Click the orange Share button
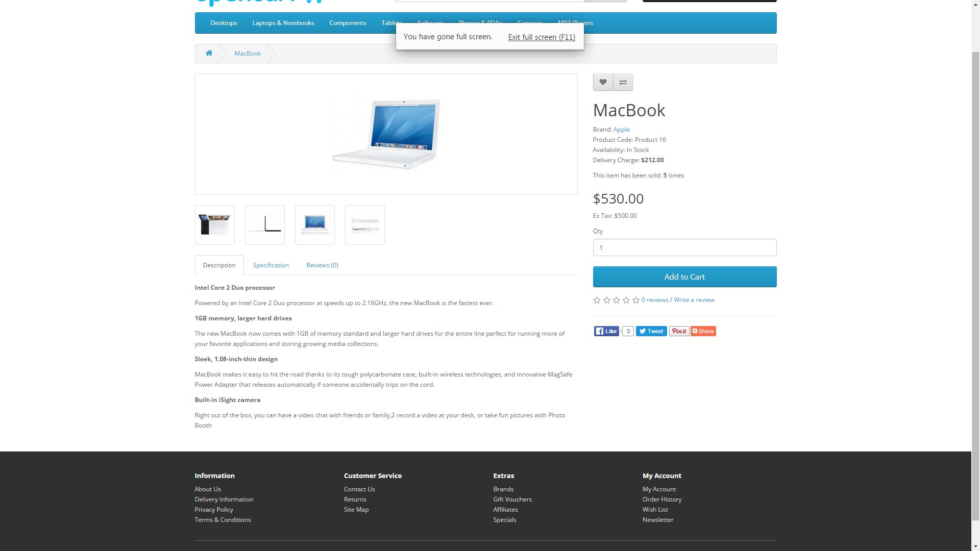Screen dimensions: 980x551 pos(703,331)
